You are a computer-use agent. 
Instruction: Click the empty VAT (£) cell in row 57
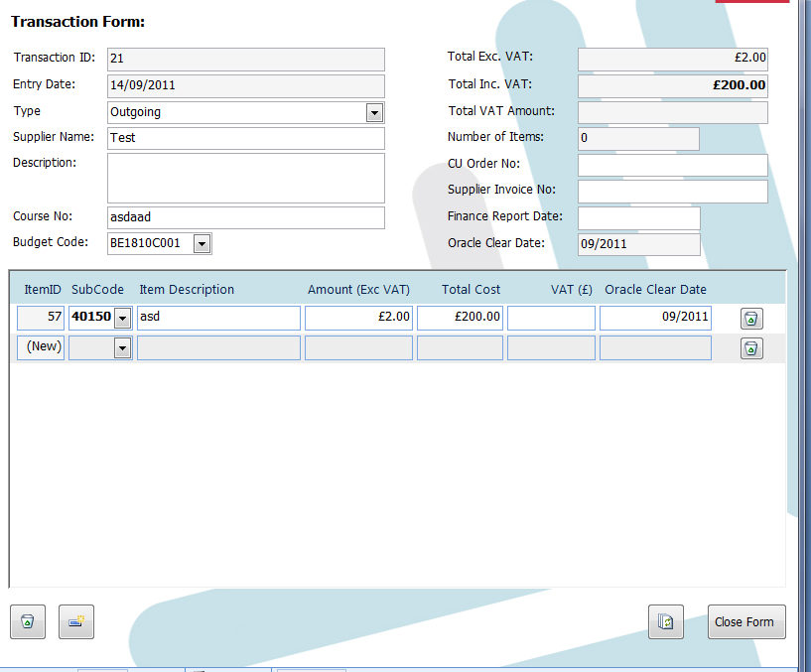tap(551, 318)
